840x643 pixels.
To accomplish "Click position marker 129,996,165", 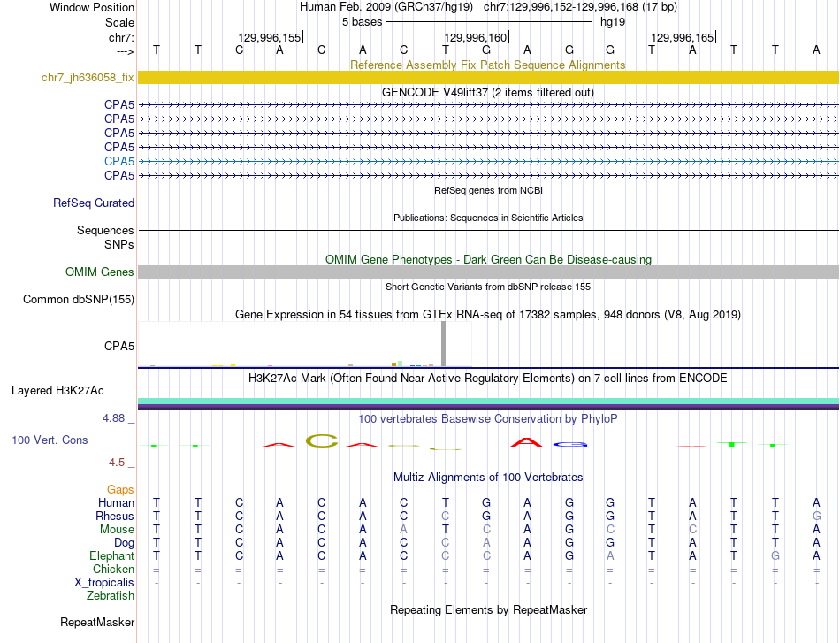I will click(x=683, y=37).
